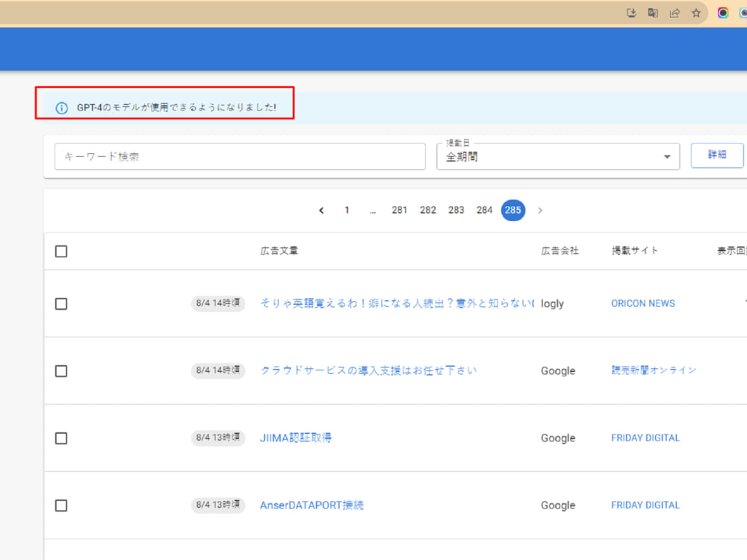
Task: Click the 掲載サイト column header
Action: click(x=634, y=251)
